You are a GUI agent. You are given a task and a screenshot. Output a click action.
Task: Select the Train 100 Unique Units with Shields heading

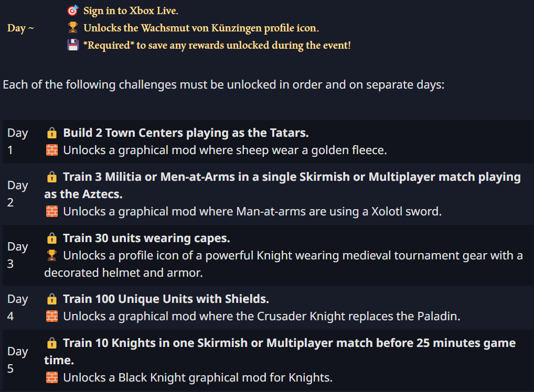coord(166,299)
